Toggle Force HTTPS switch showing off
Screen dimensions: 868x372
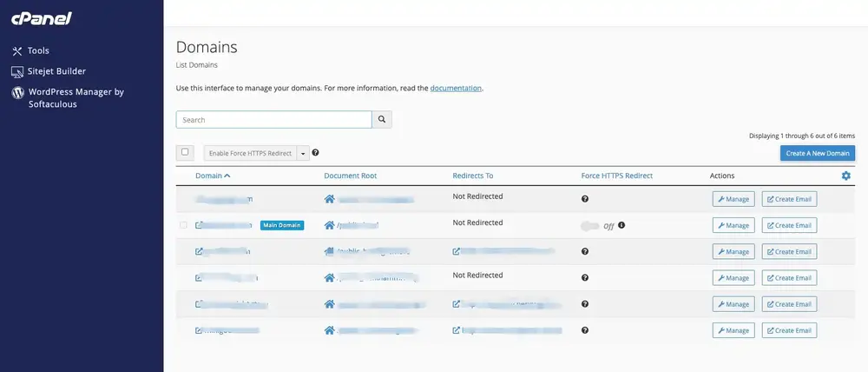tap(590, 226)
